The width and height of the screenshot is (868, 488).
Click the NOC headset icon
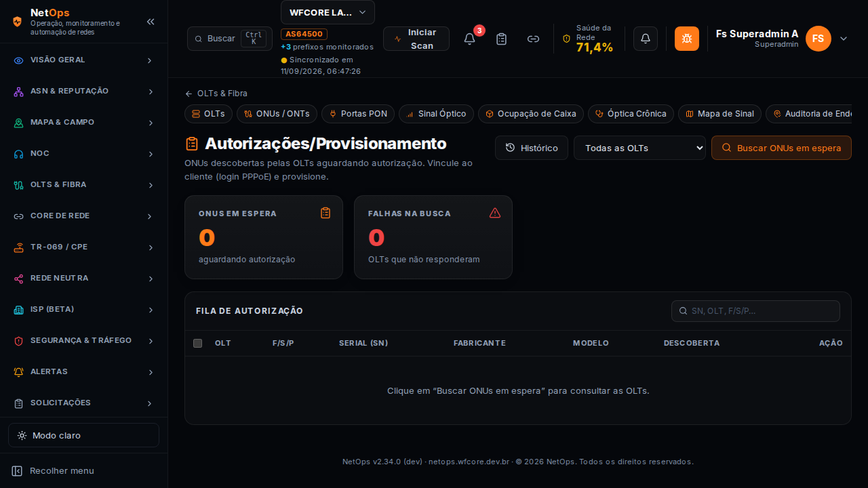point(19,154)
